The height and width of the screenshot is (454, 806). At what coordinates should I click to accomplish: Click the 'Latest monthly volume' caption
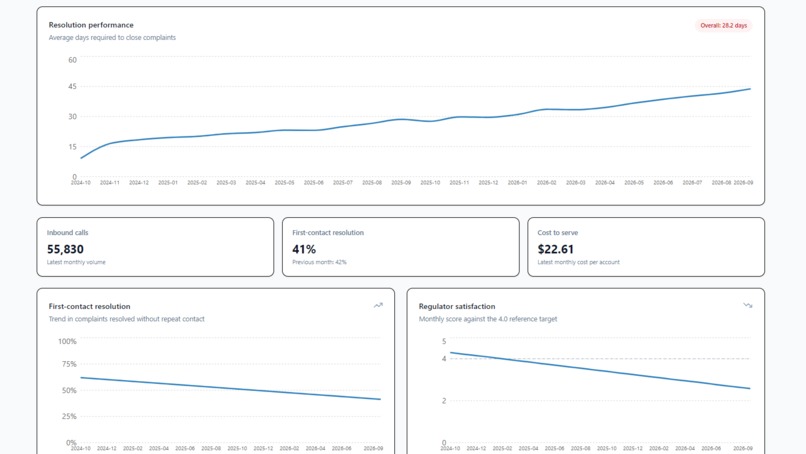(x=76, y=262)
